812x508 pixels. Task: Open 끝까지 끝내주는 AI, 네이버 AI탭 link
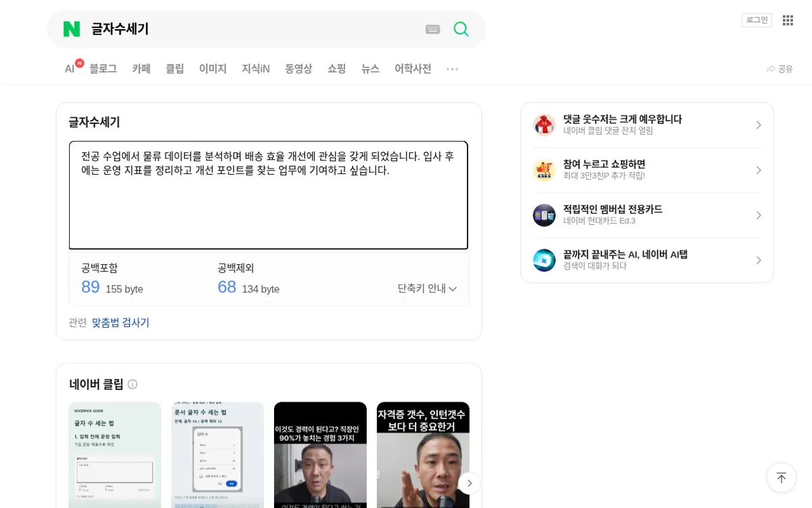click(625, 255)
